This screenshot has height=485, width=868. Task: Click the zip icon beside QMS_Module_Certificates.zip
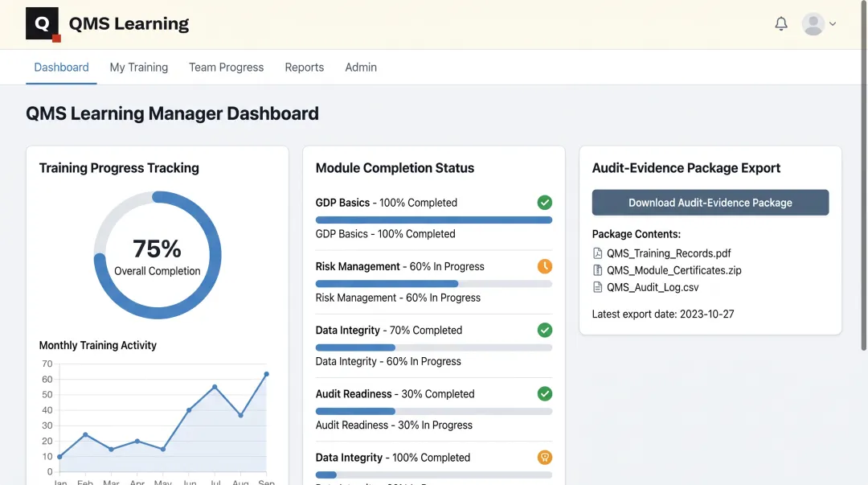597,270
